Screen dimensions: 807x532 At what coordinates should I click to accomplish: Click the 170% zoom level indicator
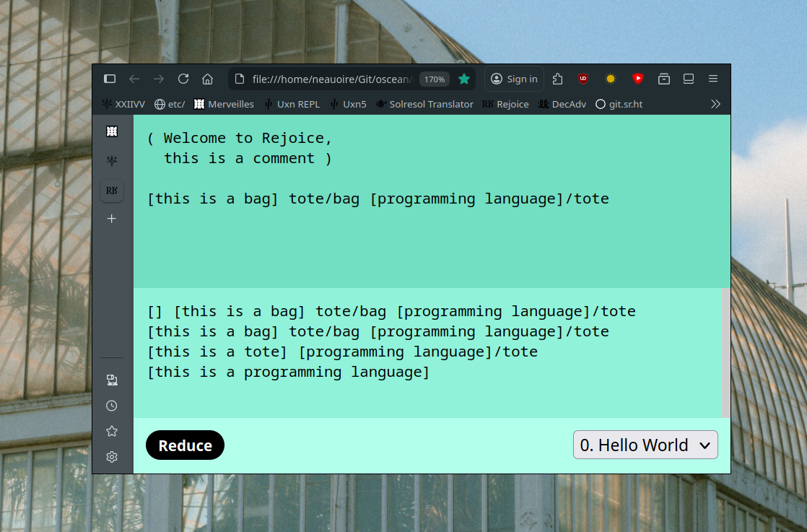click(434, 79)
